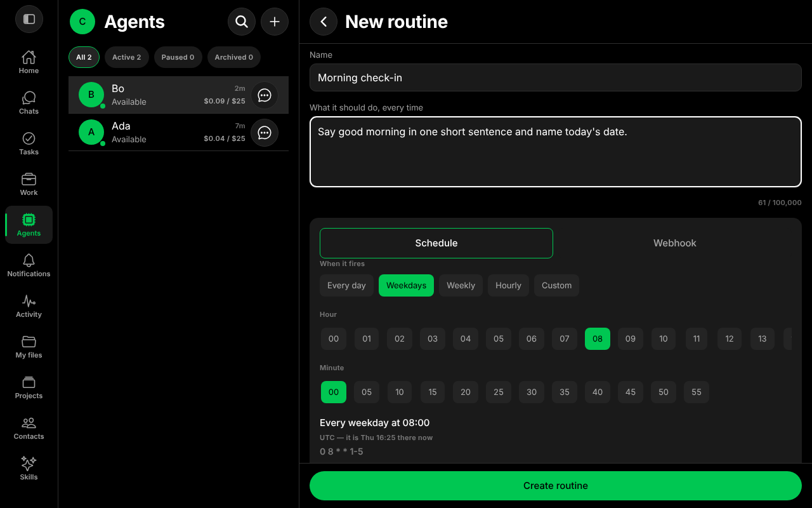Open Work in the sidebar
This screenshot has width=812, height=508.
tap(29, 184)
